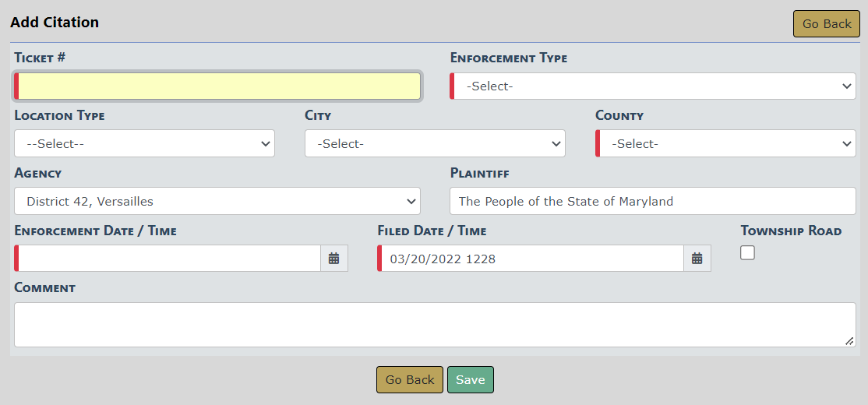Click into the Plaintiff text field
The height and width of the screenshot is (405, 868).
pyautogui.click(x=653, y=202)
